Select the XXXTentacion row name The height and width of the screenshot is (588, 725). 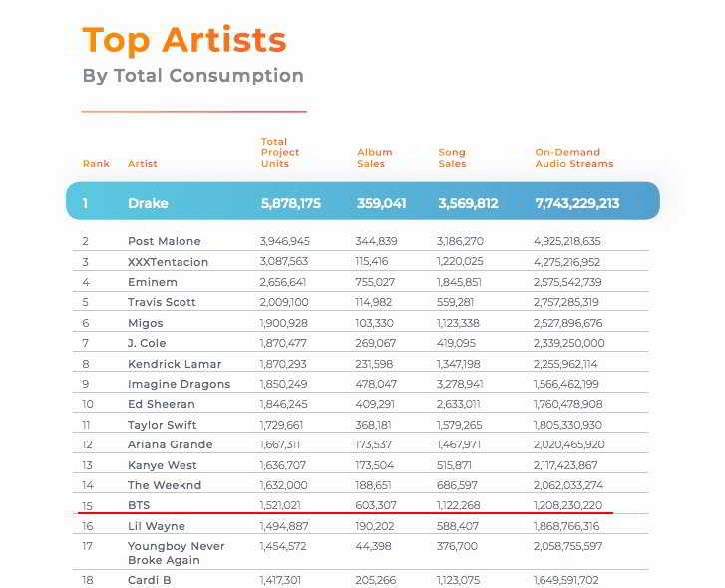click(169, 262)
